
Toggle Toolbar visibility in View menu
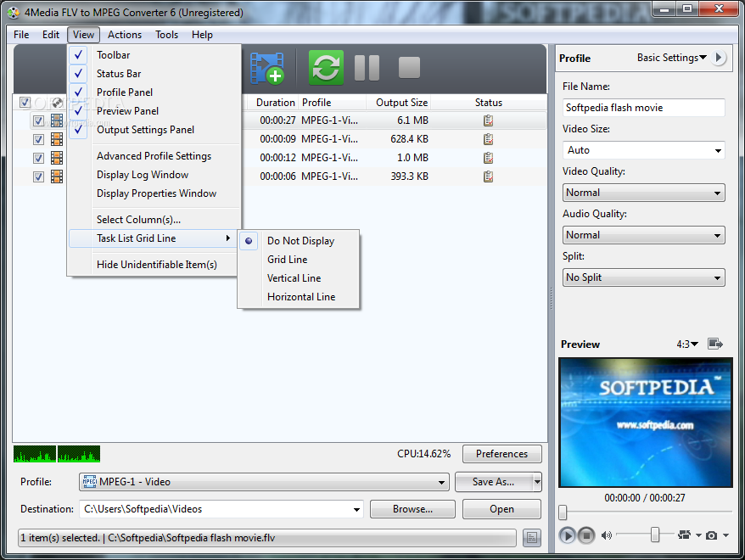(155, 55)
